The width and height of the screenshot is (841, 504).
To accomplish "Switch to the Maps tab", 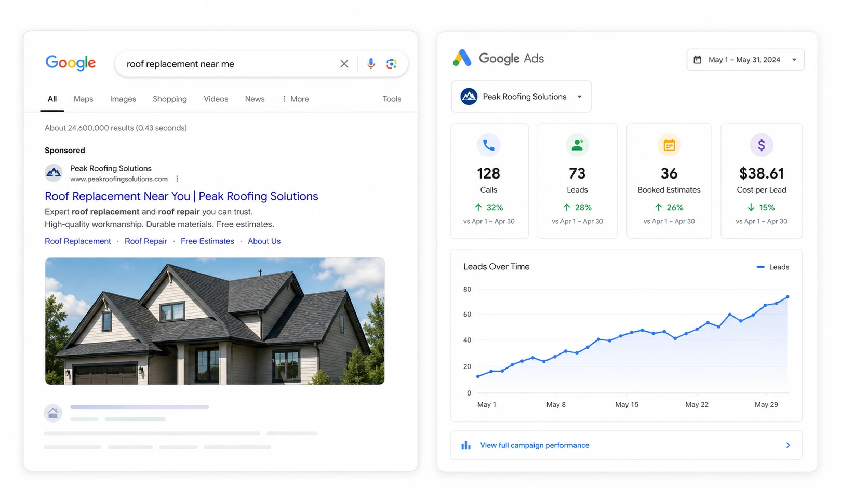I will coord(84,99).
